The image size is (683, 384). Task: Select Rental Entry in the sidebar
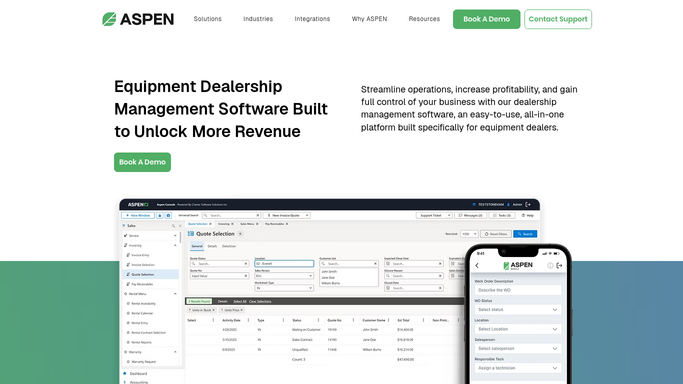(x=139, y=323)
